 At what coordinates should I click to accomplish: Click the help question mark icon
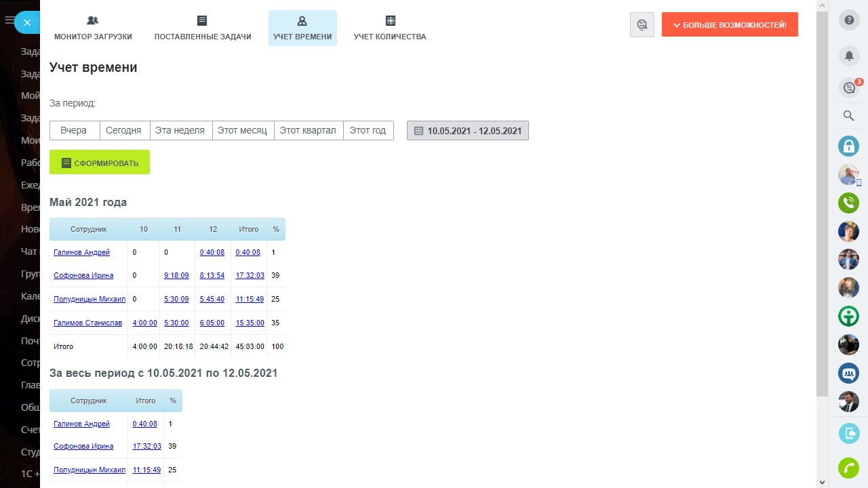pos(848,20)
